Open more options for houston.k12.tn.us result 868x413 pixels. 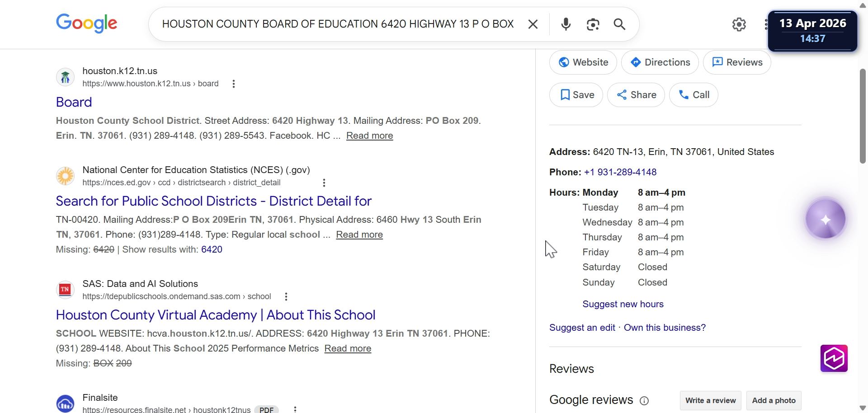pos(234,84)
